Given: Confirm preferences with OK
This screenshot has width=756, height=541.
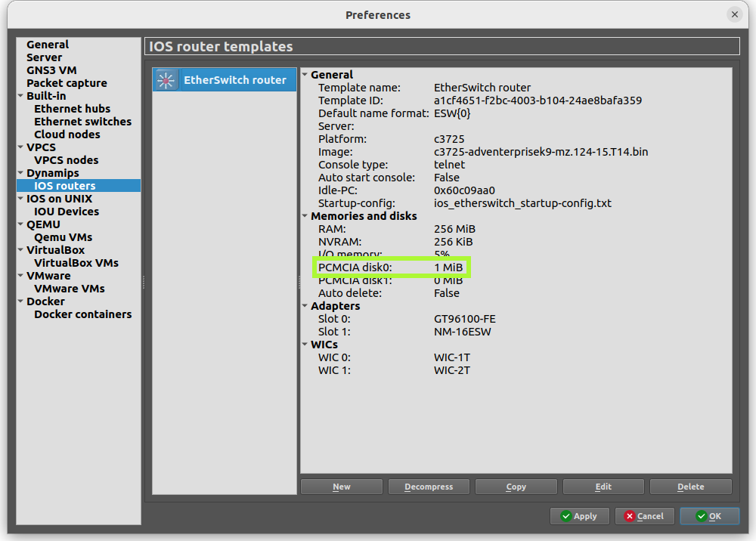Looking at the screenshot, I should 709,516.
